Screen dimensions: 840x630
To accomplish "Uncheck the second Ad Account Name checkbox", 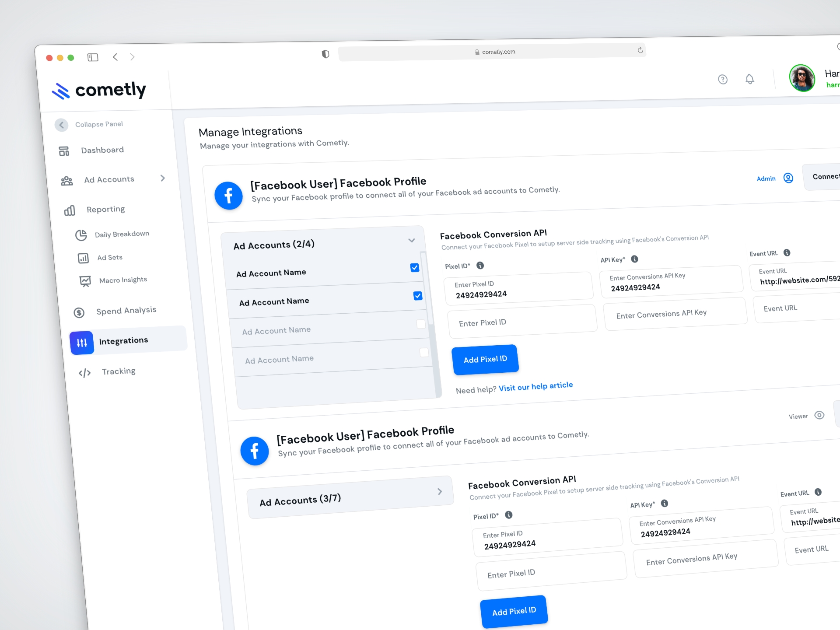I will pyautogui.click(x=418, y=296).
